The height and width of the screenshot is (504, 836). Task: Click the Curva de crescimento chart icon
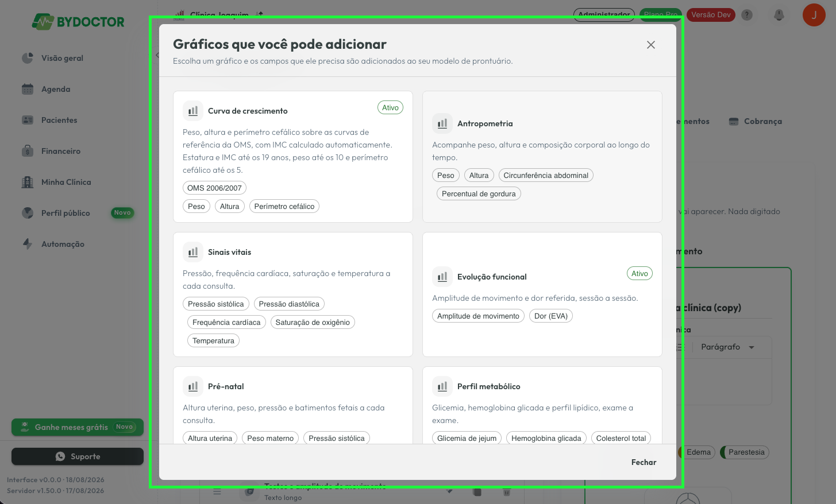click(193, 111)
